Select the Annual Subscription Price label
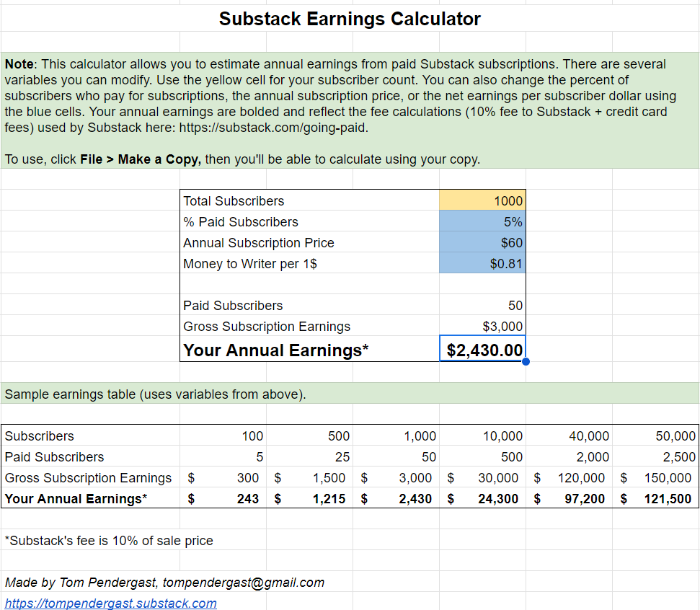 [x=259, y=242]
